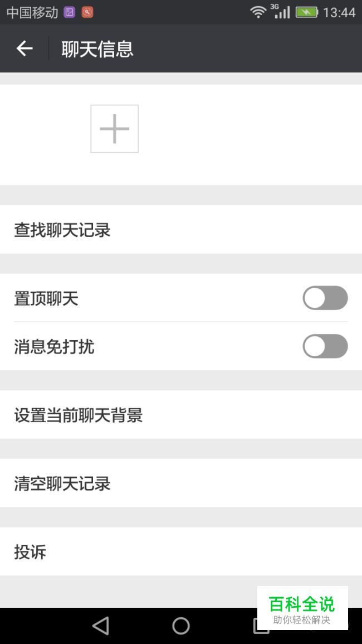This screenshot has height=644, width=362.
Task: Tap the 3G signal strength icon
Action: [280, 11]
